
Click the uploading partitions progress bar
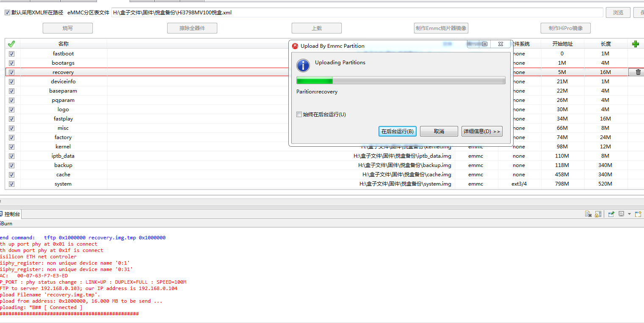(401, 80)
